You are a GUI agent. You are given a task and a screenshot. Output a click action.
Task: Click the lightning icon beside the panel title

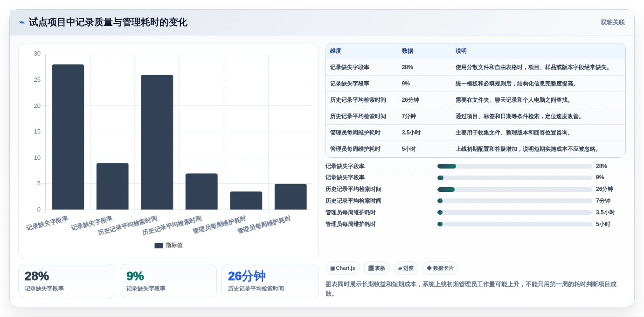click(22, 22)
